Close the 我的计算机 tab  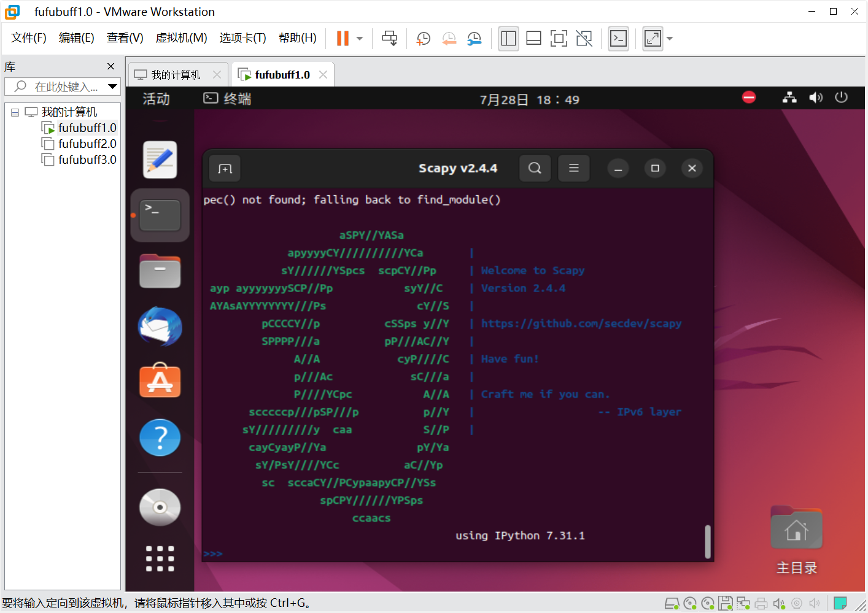217,74
